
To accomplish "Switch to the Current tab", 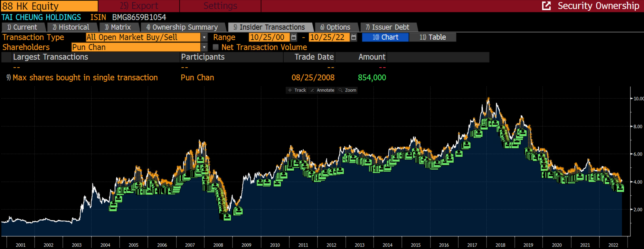I will tap(22, 27).
